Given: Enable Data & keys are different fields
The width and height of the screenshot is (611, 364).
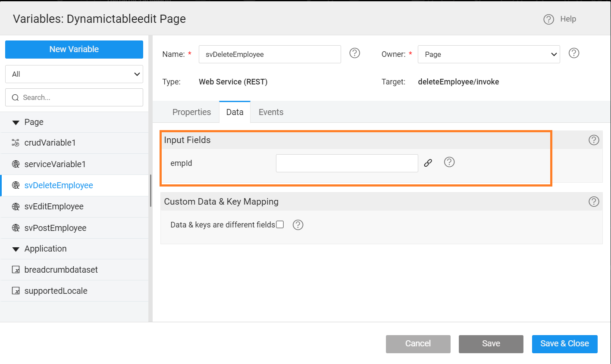Looking at the screenshot, I should point(280,224).
